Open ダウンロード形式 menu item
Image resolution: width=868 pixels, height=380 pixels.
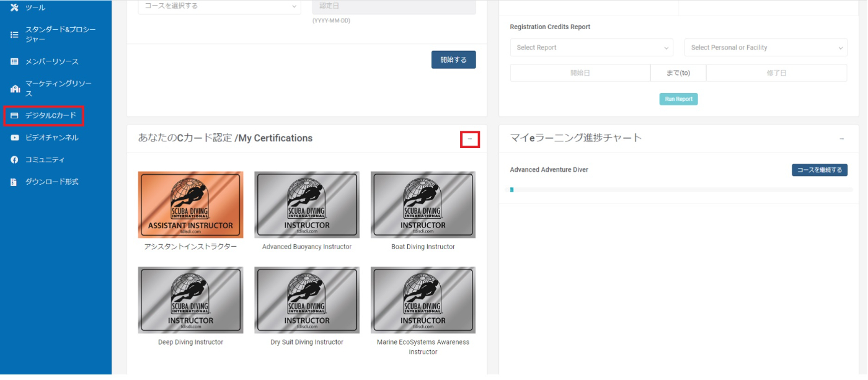click(52, 182)
